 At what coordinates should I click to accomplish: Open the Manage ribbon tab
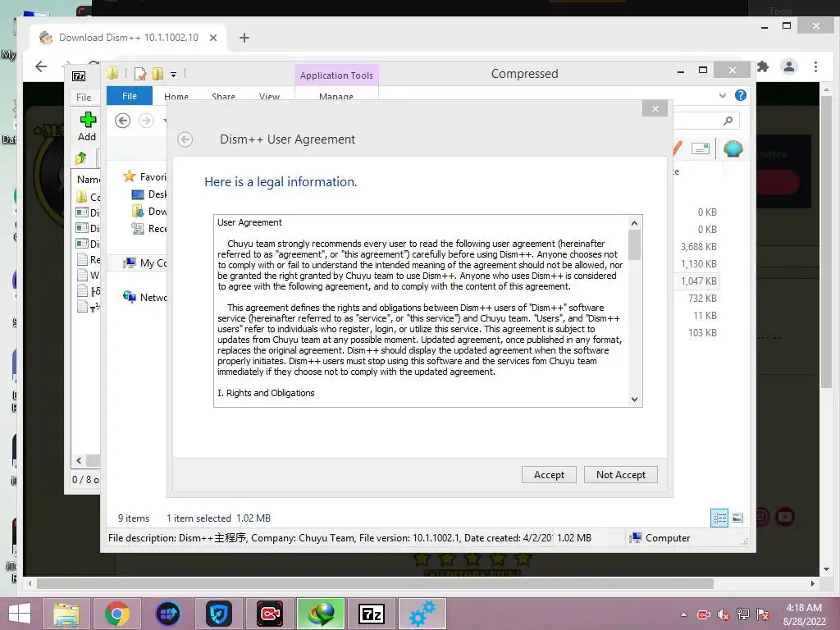pyautogui.click(x=336, y=97)
